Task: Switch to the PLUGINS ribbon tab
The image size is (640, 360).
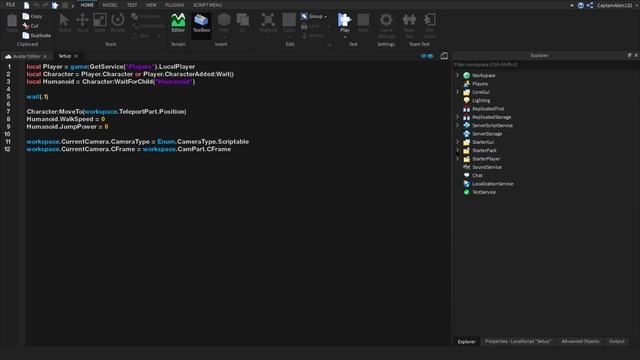Action: point(174,5)
